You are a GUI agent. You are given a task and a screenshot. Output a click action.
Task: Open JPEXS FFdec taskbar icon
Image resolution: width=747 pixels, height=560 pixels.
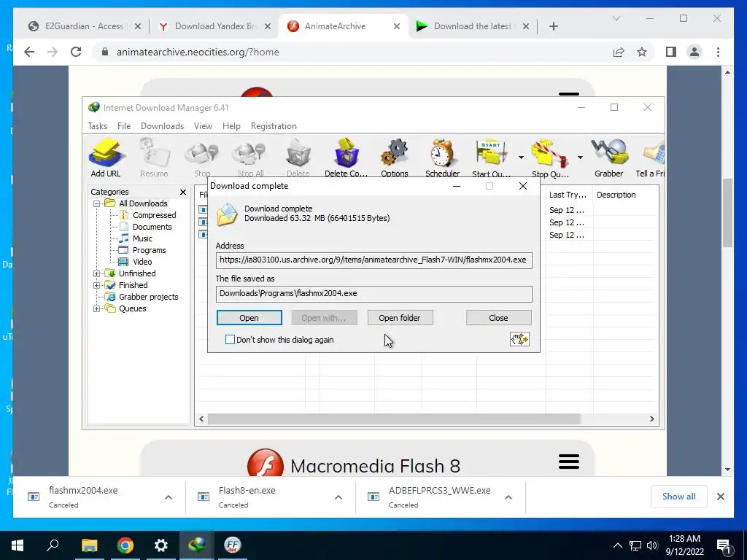pyautogui.click(x=233, y=545)
